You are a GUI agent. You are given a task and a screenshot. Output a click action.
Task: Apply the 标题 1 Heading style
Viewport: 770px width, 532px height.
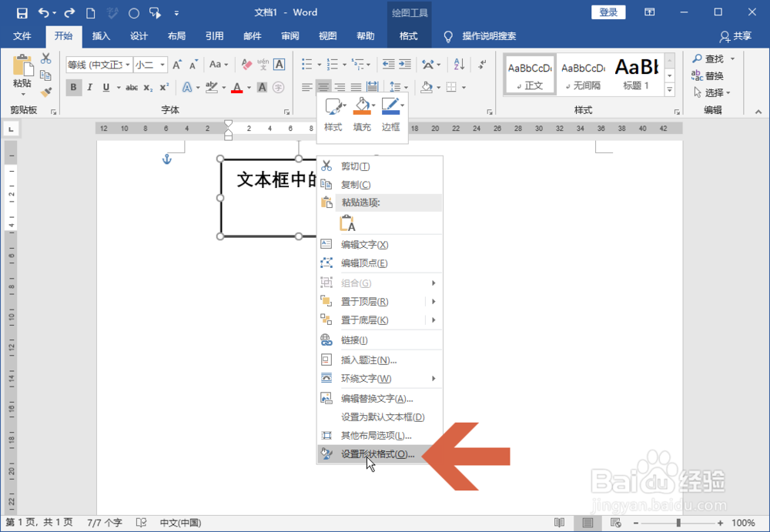(x=637, y=74)
